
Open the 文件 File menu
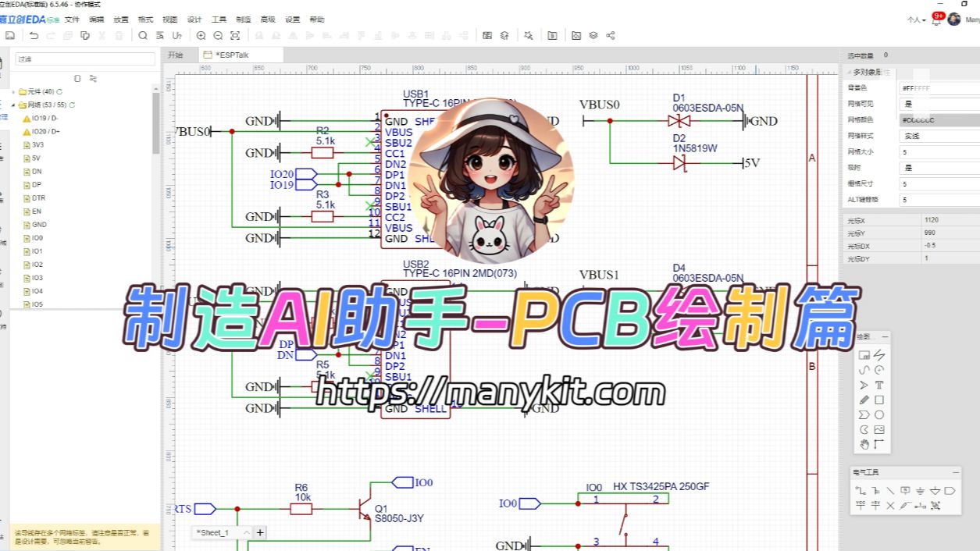72,20
